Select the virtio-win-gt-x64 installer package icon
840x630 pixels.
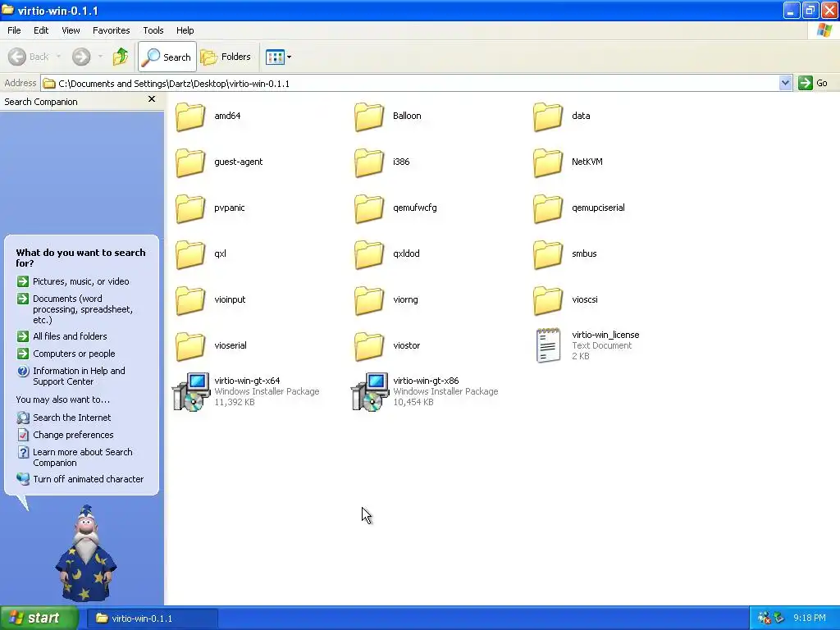(x=191, y=392)
